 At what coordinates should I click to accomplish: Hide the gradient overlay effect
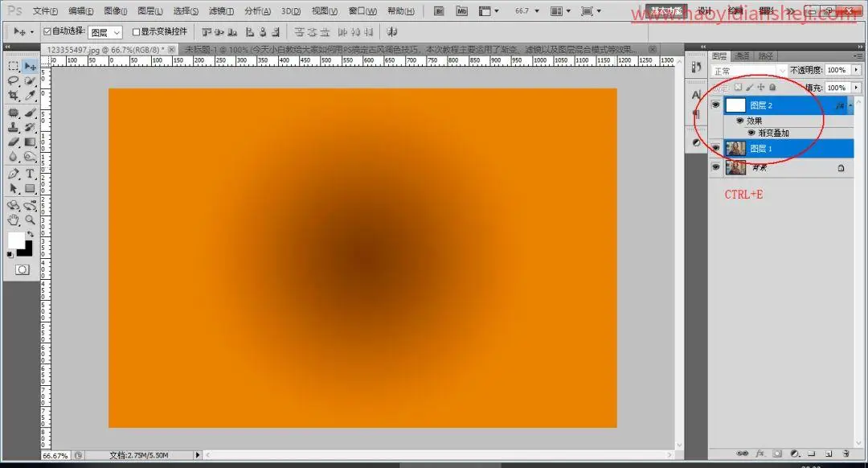[x=751, y=133]
